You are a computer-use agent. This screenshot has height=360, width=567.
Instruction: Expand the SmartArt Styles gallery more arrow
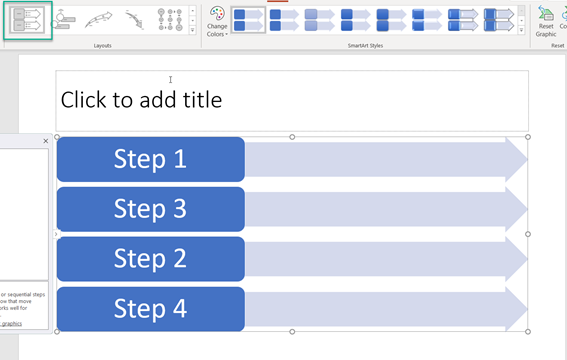521,30
